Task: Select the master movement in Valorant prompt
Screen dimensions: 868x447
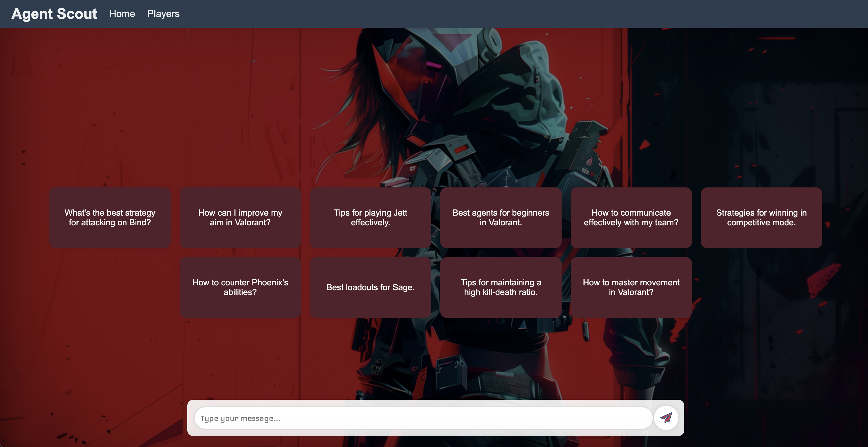Action: pos(631,287)
